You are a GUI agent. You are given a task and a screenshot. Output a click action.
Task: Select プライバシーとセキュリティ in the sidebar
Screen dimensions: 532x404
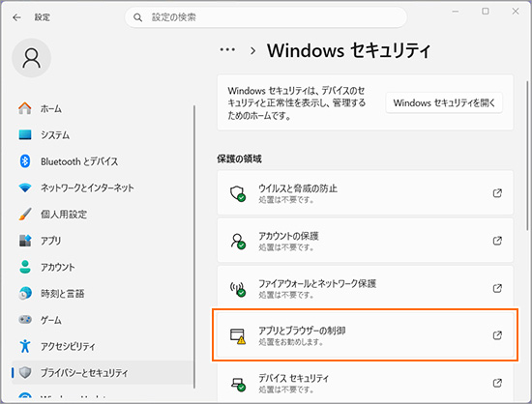103,372
